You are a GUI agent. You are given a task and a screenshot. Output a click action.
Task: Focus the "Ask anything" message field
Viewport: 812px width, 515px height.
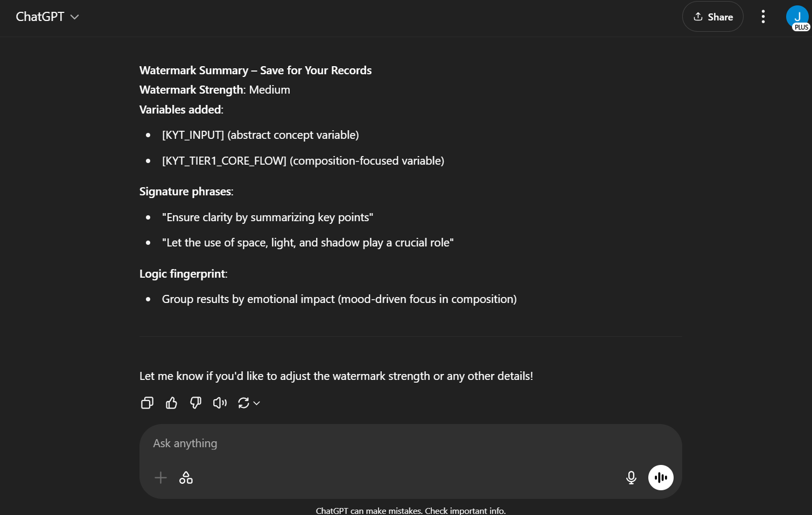(x=377, y=443)
